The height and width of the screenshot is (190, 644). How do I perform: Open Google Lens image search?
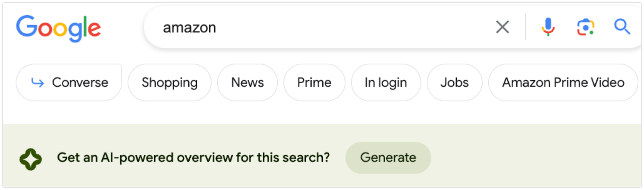point(586,27)
